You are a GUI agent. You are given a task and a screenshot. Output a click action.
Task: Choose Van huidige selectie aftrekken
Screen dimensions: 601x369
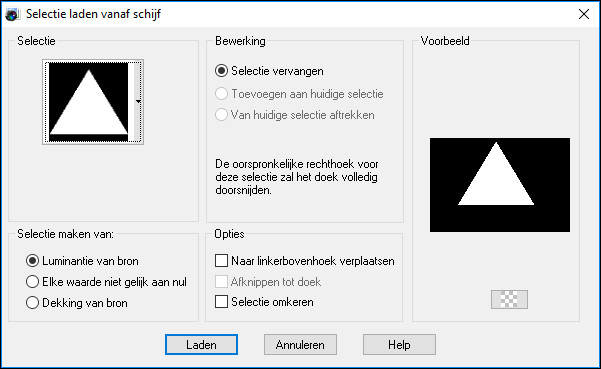[295, 115]
